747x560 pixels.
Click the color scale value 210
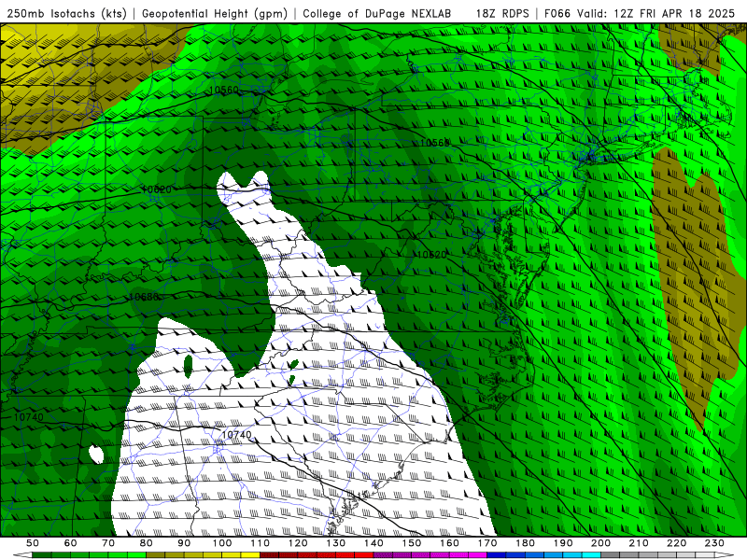tap(639, 543)
